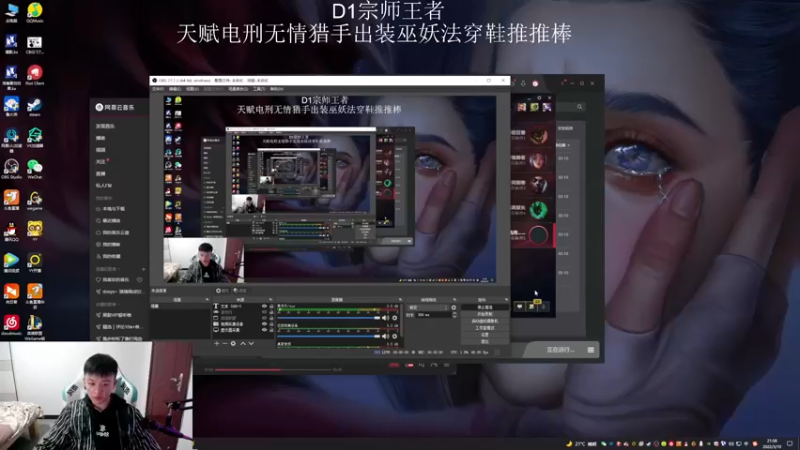Open 设置 button in OBS controls
The image size is (800, 450).
pyautogui.click(x=485, y=335)
